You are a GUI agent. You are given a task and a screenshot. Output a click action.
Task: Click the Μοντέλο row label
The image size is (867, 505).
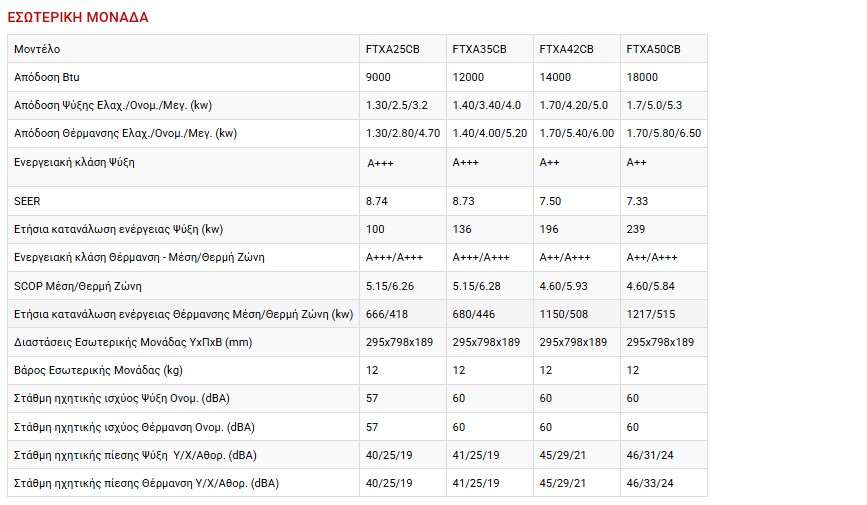tap(38, 49)
